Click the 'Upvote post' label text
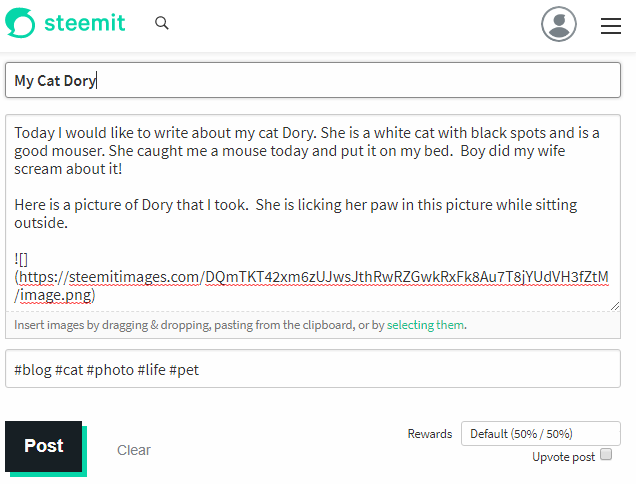 pyautogui.click(x=564, y=456)
